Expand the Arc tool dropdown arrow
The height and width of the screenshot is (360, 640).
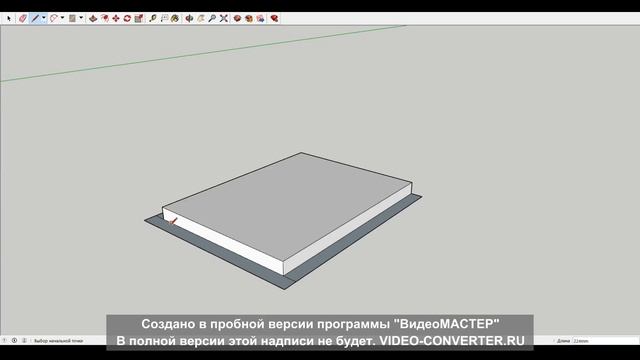tap(62, 18)
